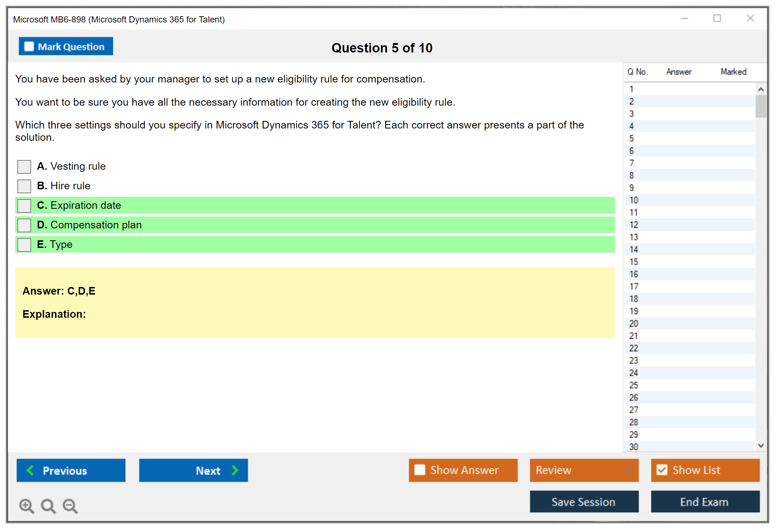Click the zoom in magnifier icon
This screenshot has height=532, width=778.
[x=26, y=505]
